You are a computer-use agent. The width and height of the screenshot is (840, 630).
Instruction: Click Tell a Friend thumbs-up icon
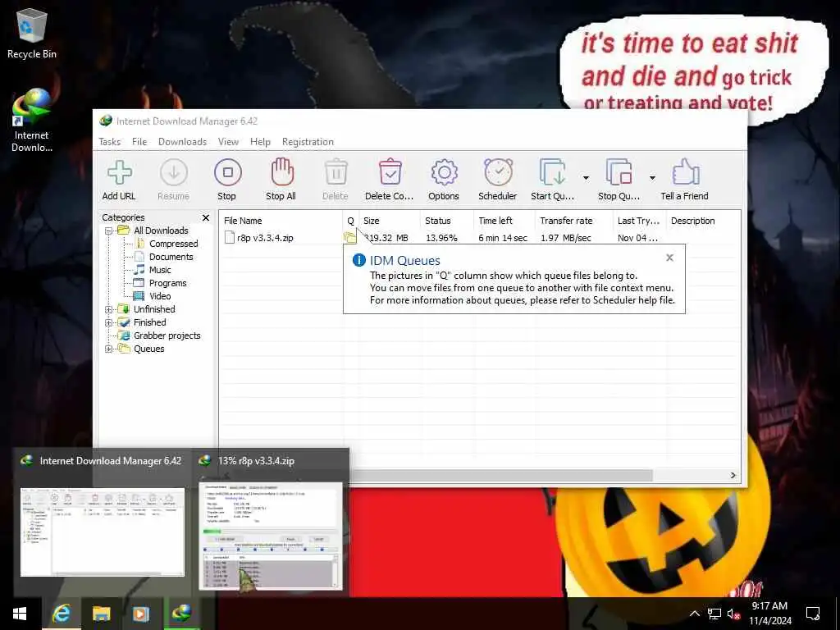pyautogui.click(x=685, y=172)
